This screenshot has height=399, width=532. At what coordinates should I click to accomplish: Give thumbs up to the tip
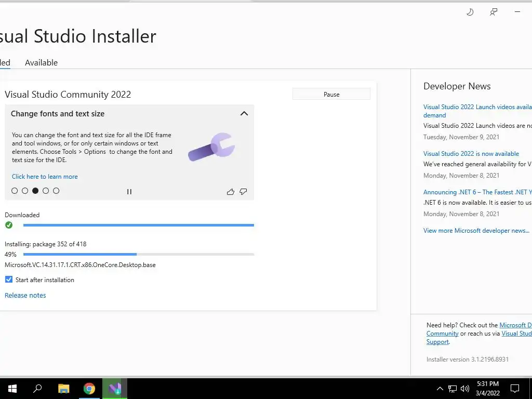[x=230, y=192]
